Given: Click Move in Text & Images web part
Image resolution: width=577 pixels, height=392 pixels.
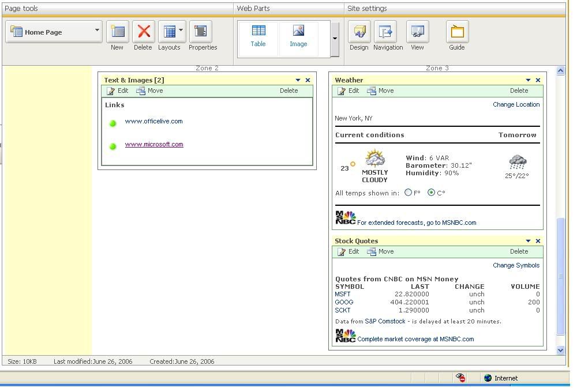Looking at the screenshot, I should coord(149,91).
